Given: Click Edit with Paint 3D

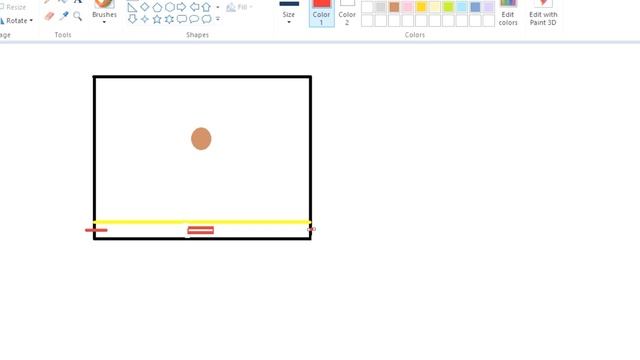Looking at the screenshot, I should tap(543, 13).
